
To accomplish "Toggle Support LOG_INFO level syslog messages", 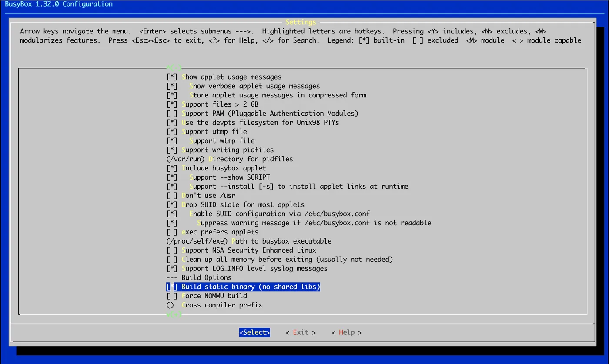I will coord(247,269).
